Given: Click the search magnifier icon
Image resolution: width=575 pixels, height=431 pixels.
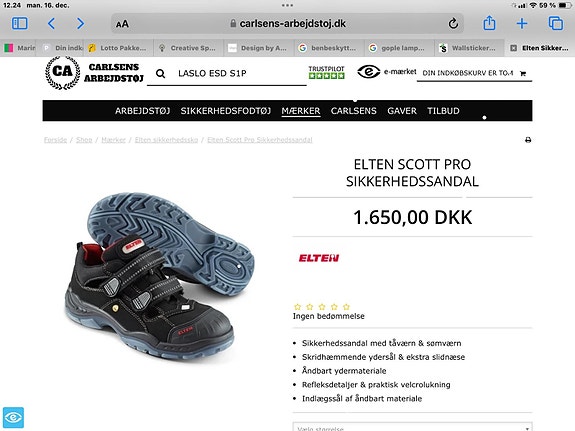Looking at the screenshot, I should [160, 74].
